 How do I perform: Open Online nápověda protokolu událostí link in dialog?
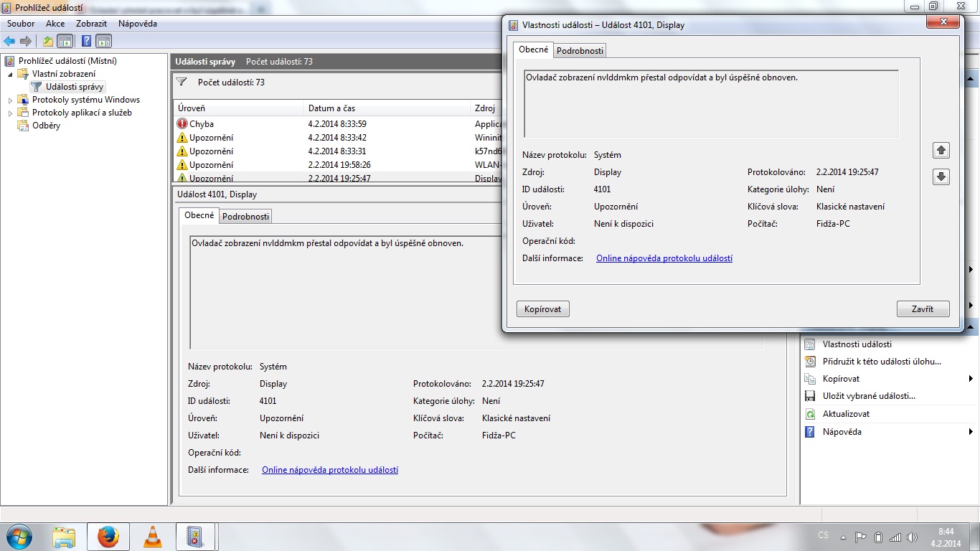664,258
